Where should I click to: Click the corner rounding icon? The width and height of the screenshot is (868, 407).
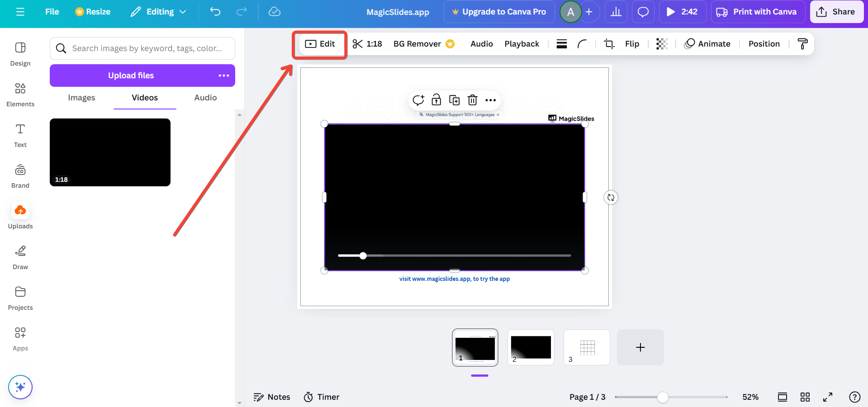point(582,44)
